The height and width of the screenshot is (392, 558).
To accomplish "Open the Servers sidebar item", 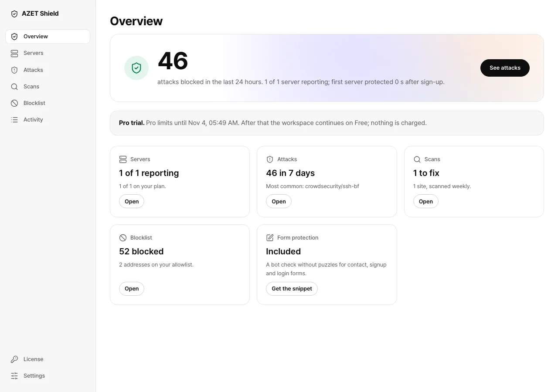I will pyautogui.click(x=48, y=53).
